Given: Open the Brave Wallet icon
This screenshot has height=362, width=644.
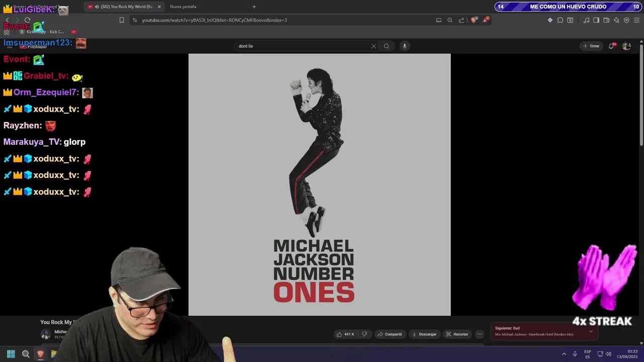Looking at the screenshot, I should pos(606,20).
